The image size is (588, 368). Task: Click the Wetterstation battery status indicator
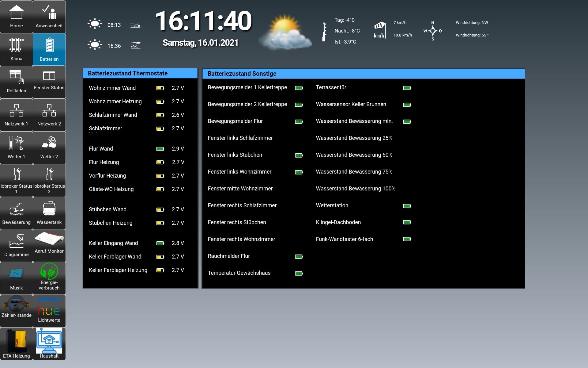(x=407, y=206)
